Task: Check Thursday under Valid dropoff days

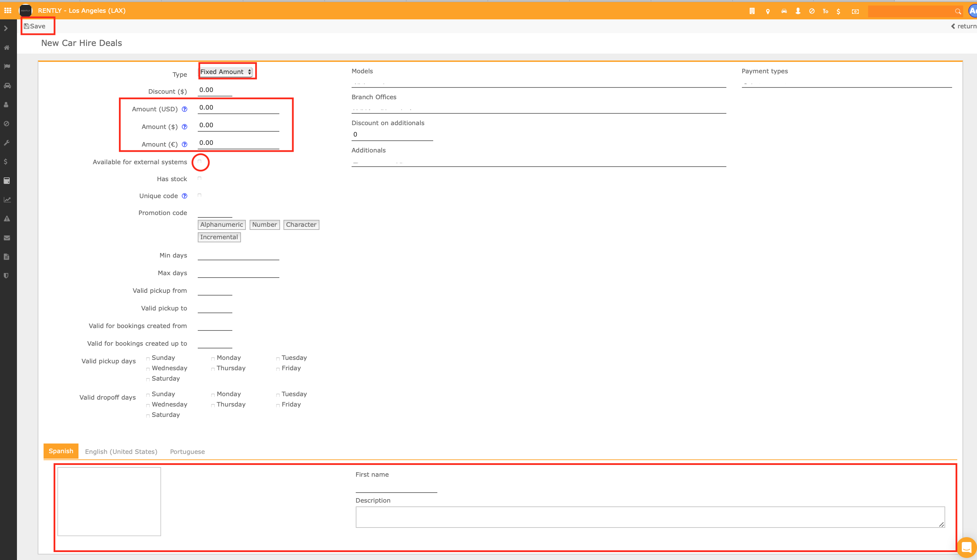Action: pos(213,405)
